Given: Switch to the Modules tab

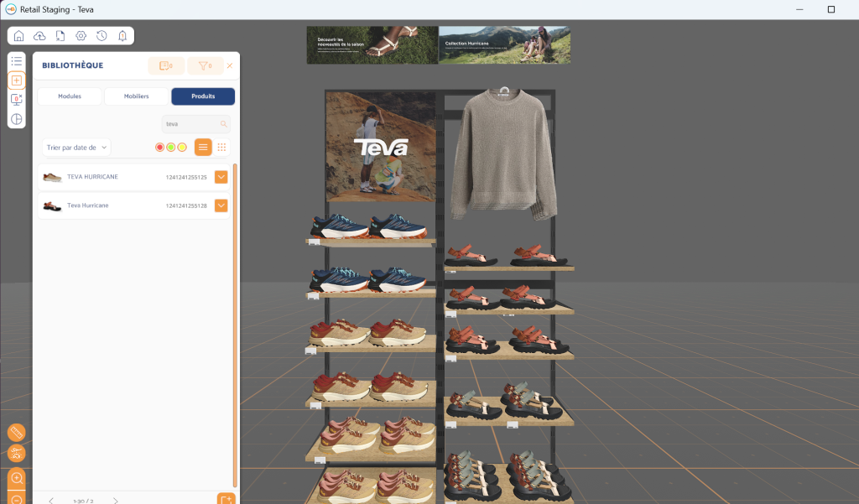Looking at the screenshot, I should tap(70, 96).
